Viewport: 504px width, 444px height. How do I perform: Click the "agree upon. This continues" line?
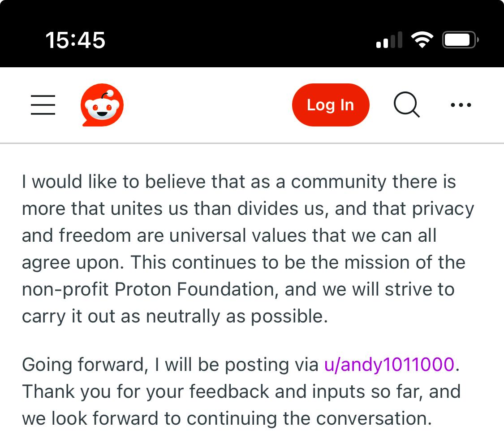(243, 263)
